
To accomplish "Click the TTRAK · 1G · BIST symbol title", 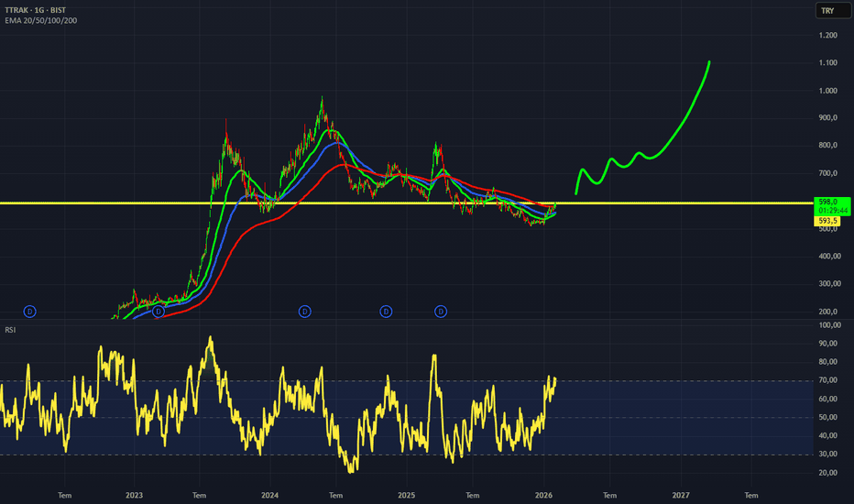I will (36, 10).
